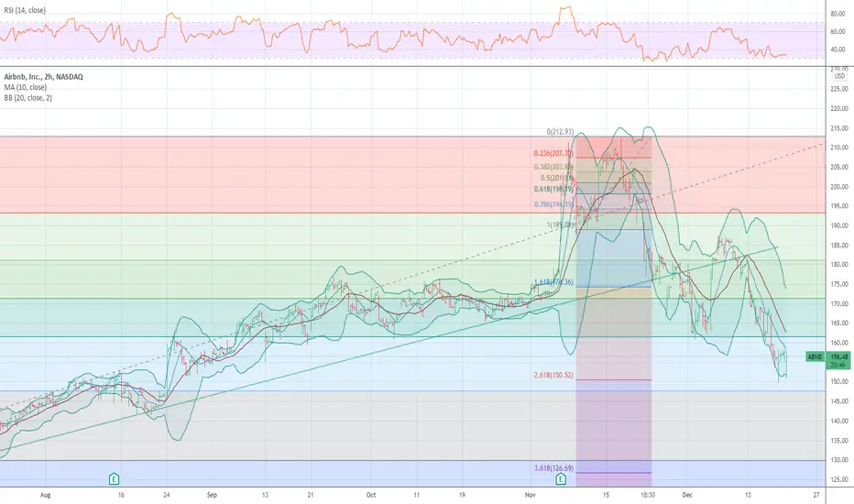Click the Nov label on time axis
Viewport: 854px width, 504px height.
[x=530, y=495]
